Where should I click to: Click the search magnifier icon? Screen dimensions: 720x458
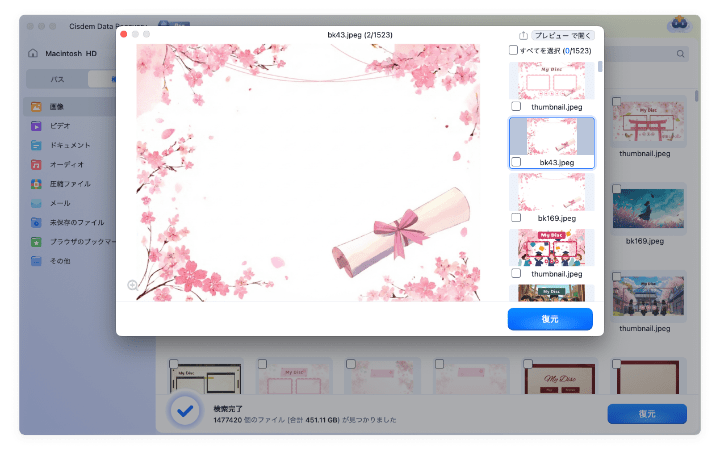coord(681,54)
